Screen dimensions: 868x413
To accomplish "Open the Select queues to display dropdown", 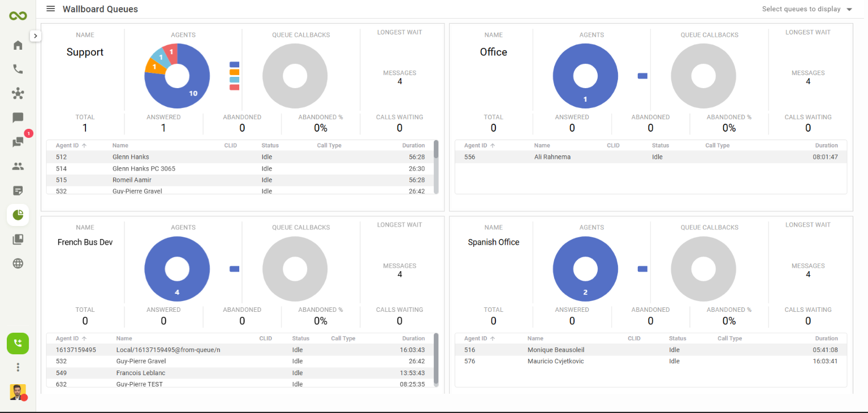I will coord(807,9).
